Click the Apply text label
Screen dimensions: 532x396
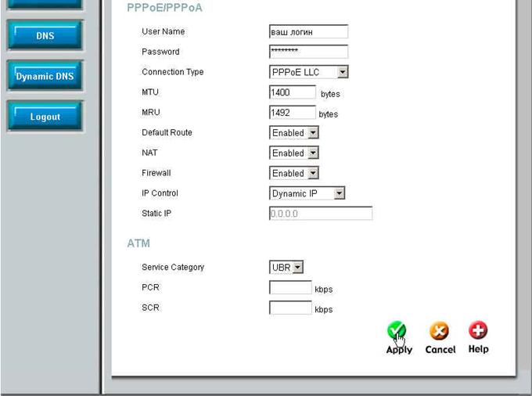tap(399, 350)
